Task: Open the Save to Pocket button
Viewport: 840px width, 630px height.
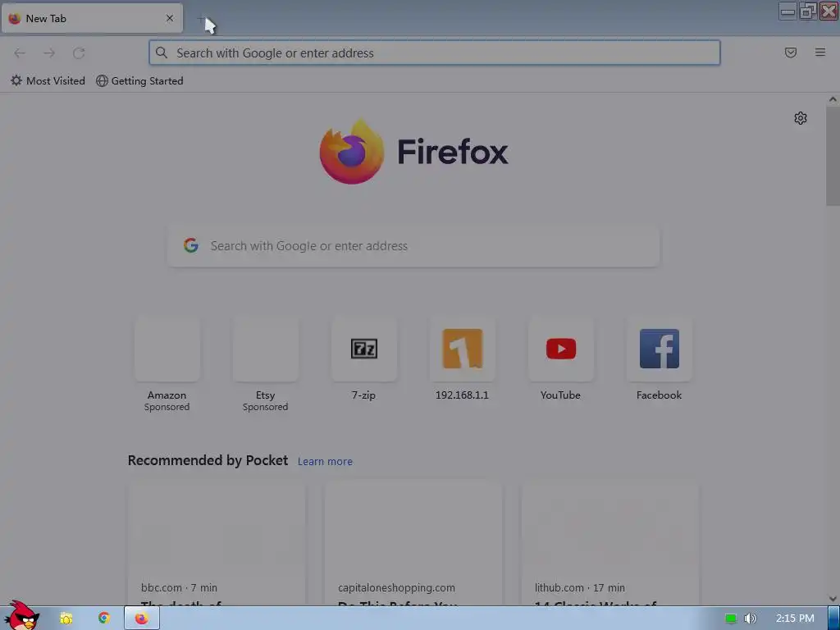Action: [x=791, y=52]
